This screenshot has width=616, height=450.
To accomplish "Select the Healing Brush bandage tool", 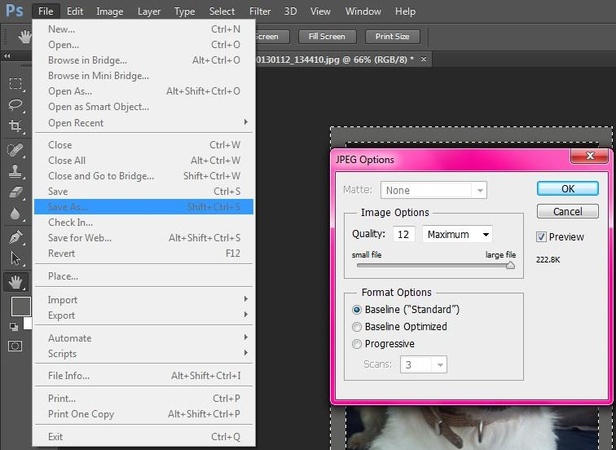I will pos(15,150).
